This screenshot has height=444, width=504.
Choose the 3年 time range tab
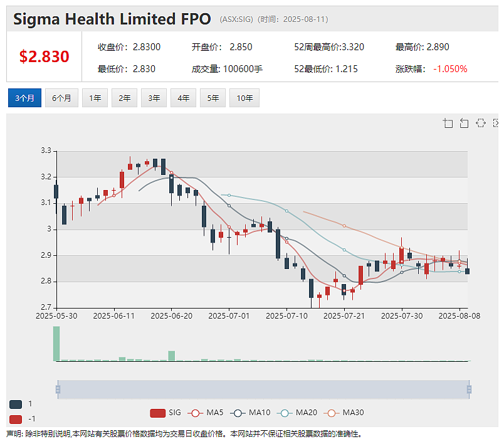pyautogui.click(x=154, y=98)
